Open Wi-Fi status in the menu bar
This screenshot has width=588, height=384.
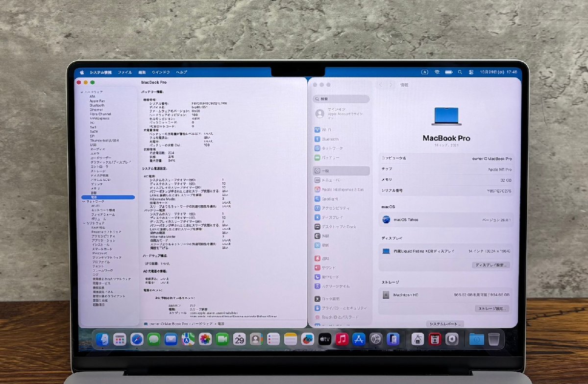coord(437,72)
